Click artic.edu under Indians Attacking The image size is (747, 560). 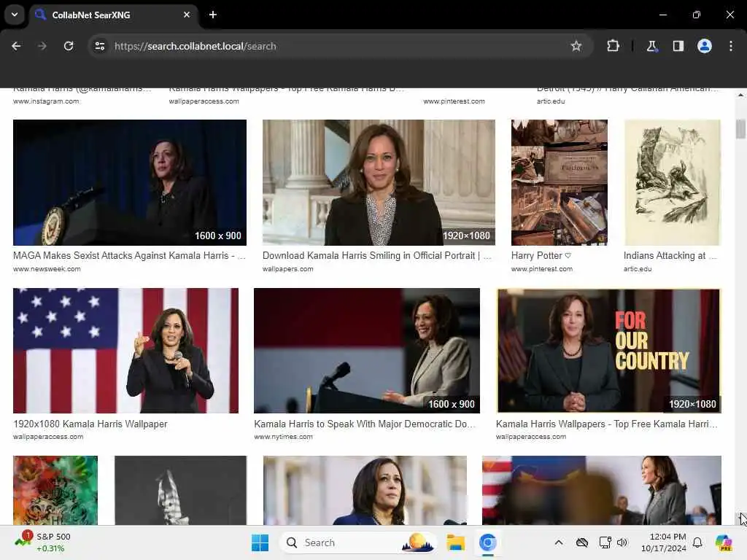638,269
